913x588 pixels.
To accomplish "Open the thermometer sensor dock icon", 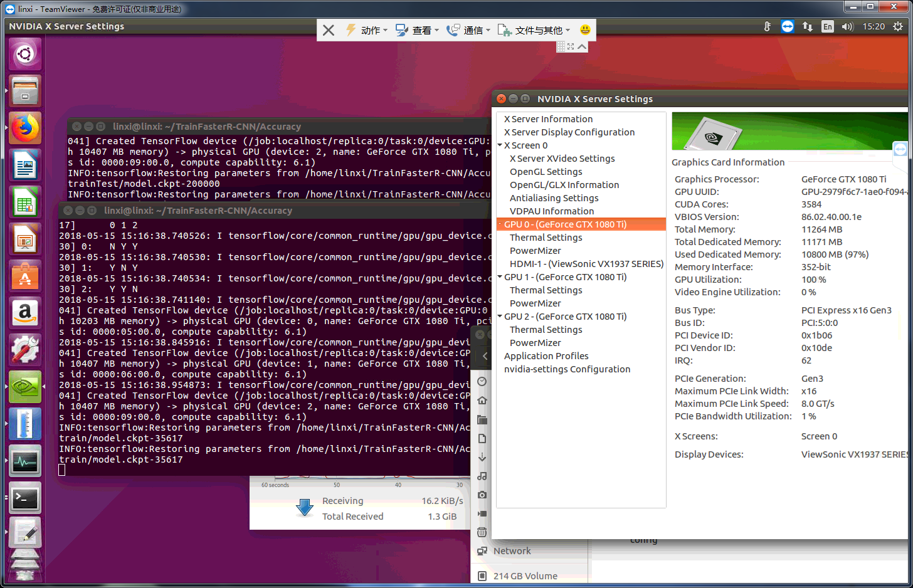I will tap(25, 424).
